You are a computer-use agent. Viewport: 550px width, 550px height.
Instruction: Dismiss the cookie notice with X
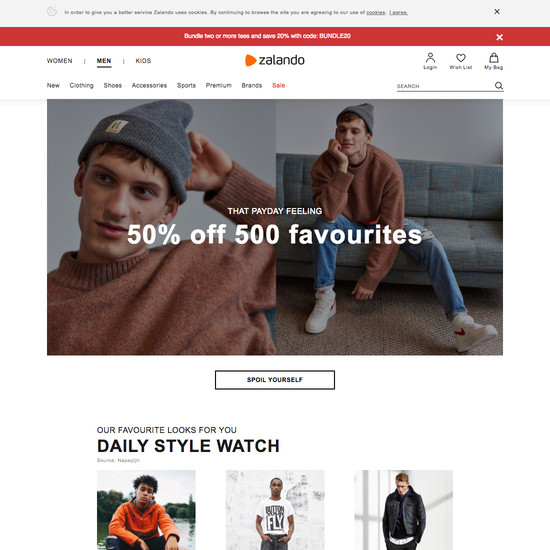click(x=497, y=12)
